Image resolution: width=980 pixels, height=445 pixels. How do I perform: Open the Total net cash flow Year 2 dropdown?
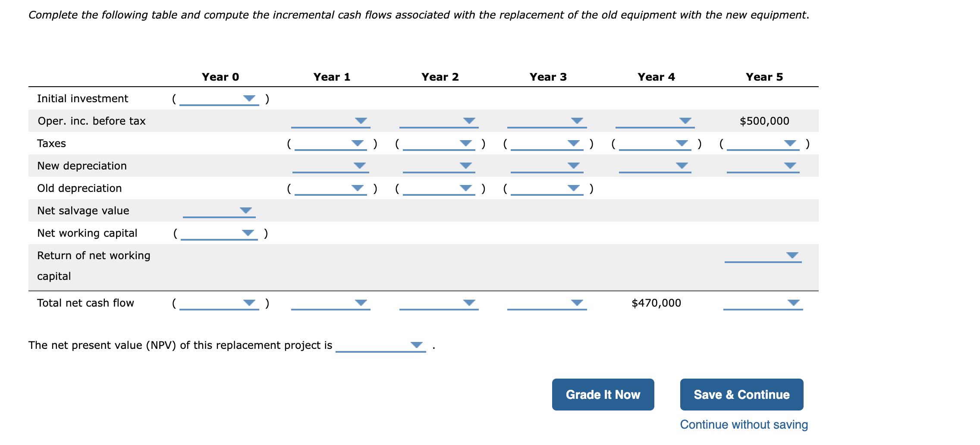click(x=468, y=303)
